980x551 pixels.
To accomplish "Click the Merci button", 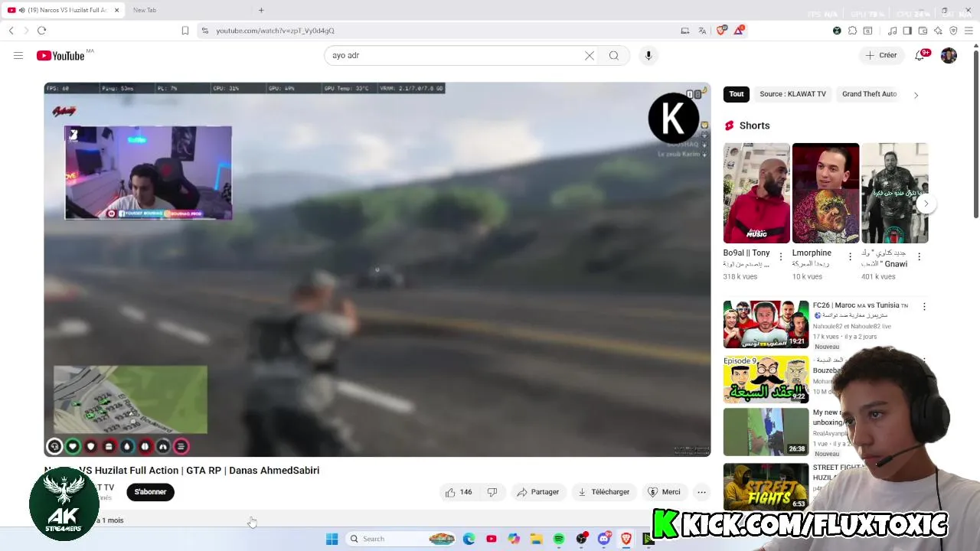I will point(664,492).
